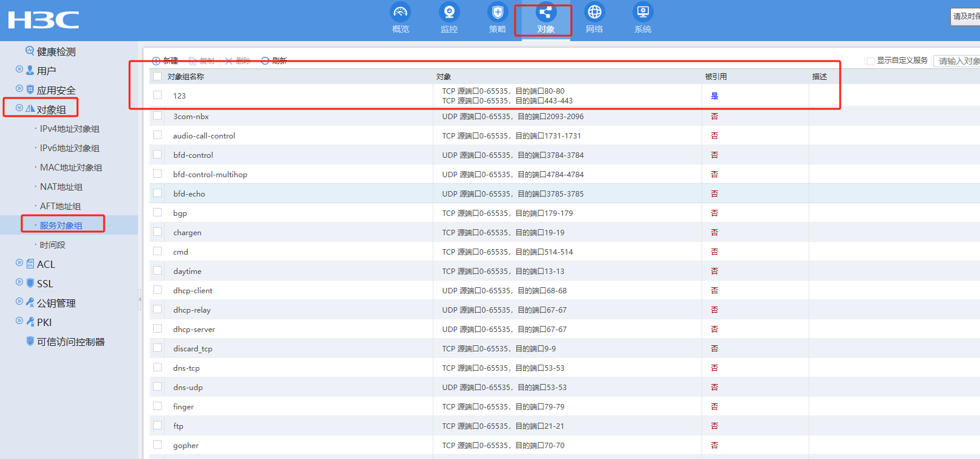Open the 公钥管理 key management item
The image size is (980, 459).
56,304
